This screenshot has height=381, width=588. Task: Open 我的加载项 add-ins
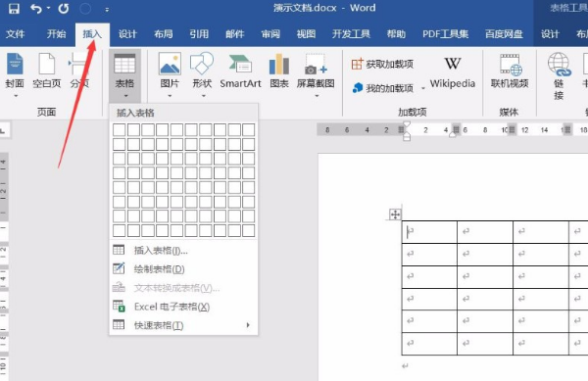click(x=382, y=88)
